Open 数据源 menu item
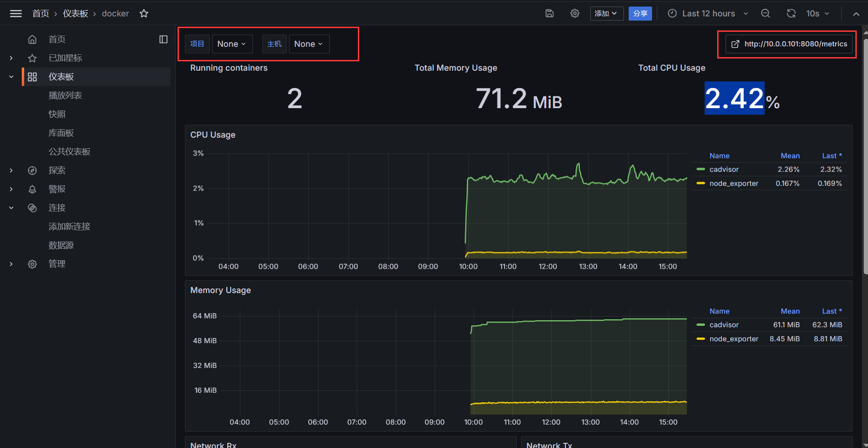 tap(61, 245)
